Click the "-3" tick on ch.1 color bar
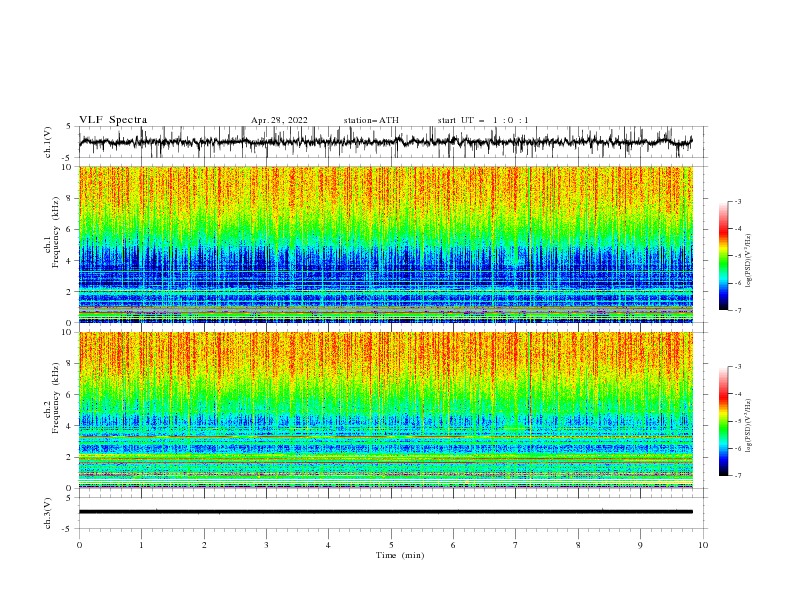 point(737,201)
